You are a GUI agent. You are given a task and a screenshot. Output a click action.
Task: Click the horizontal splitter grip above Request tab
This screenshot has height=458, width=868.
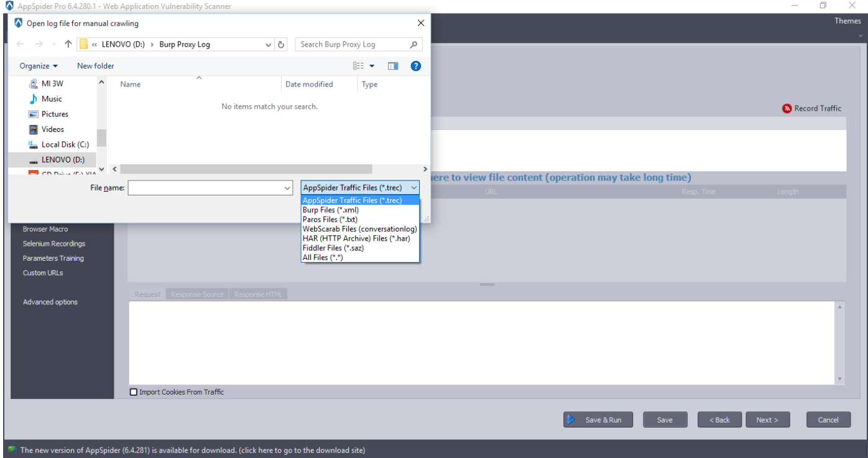[487, 285]
